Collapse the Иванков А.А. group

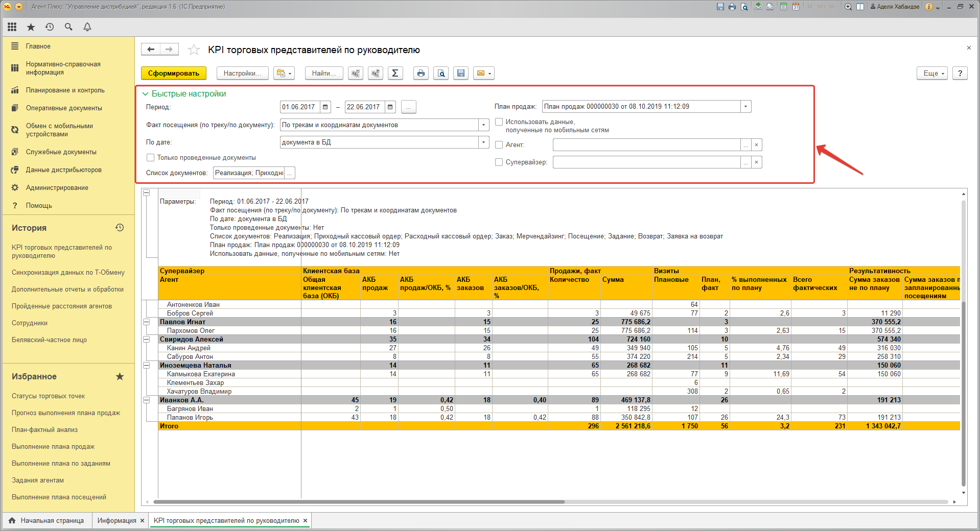146,400
